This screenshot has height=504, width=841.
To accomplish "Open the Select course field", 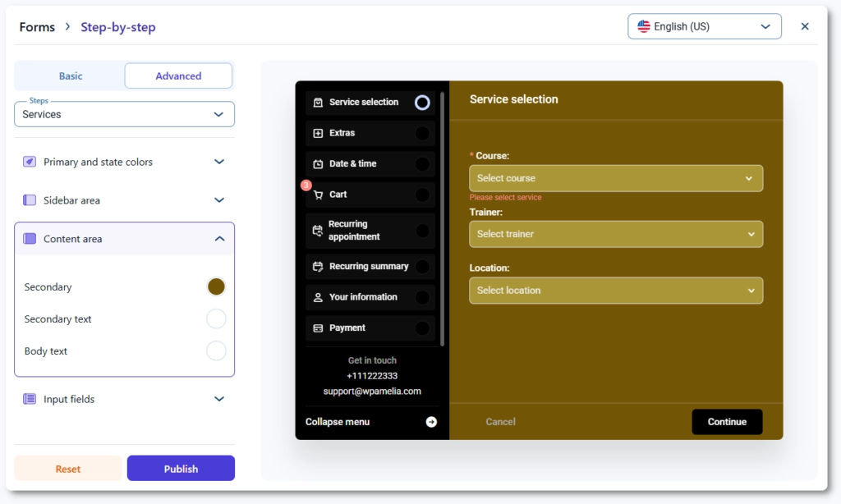I will pyautogui.click(x=615, y=178).
